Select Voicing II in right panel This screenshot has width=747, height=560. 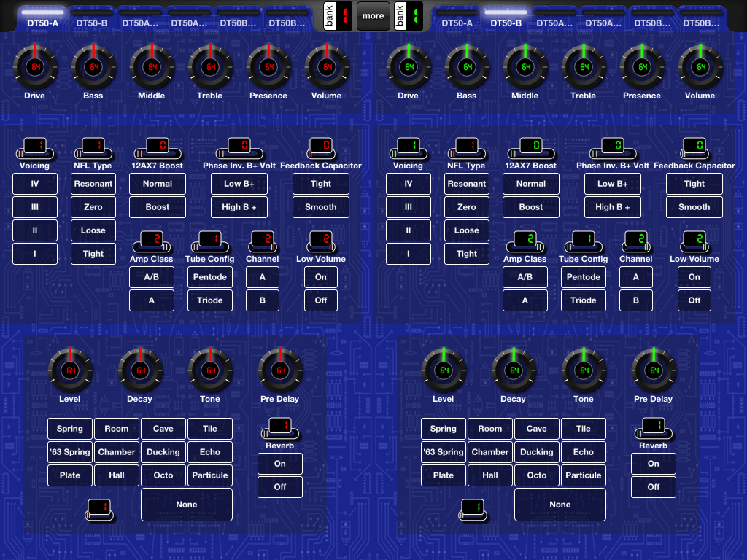point(409,230)
